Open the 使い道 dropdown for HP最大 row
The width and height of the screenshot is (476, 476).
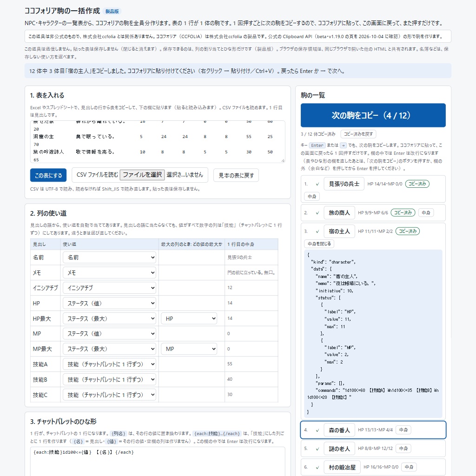click(x=109, y=318)
